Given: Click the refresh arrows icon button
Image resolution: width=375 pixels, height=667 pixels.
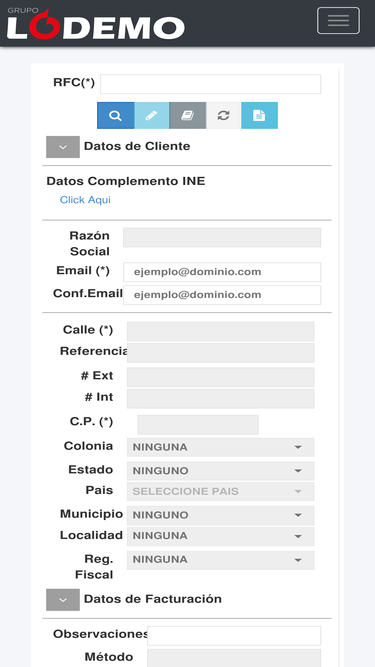Looking at the screenshot, I should click(224, 115).
